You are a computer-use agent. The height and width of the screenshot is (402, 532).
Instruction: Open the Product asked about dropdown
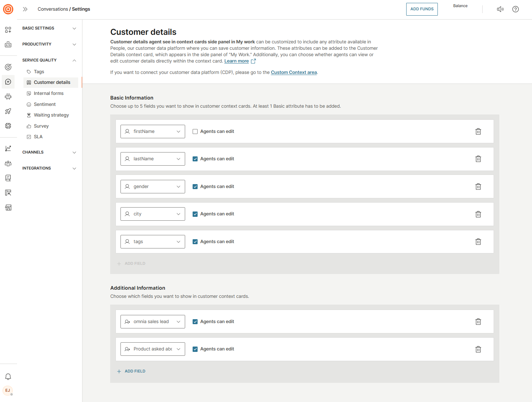(152, 349)
